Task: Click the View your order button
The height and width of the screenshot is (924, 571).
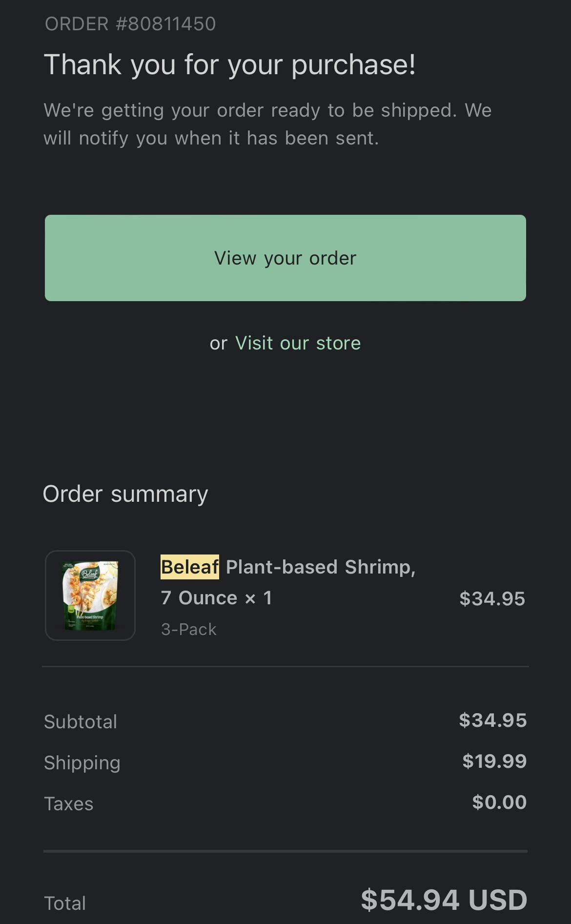Action: click(285, 257)
